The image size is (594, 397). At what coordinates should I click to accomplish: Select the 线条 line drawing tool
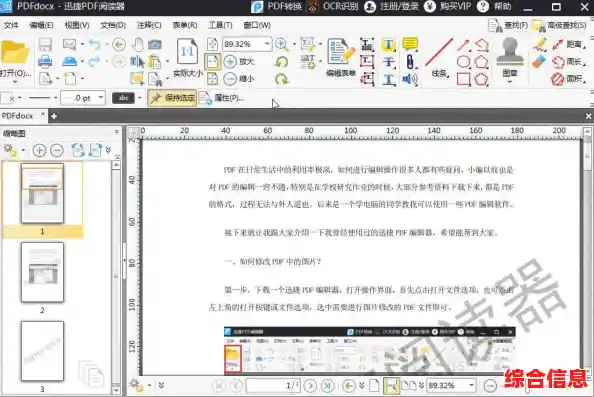pyautogui.click(x=439, y=58)
